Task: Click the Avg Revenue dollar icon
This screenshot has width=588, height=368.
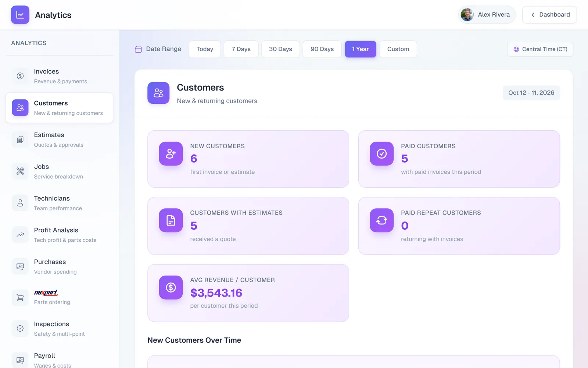Action: 171,287
